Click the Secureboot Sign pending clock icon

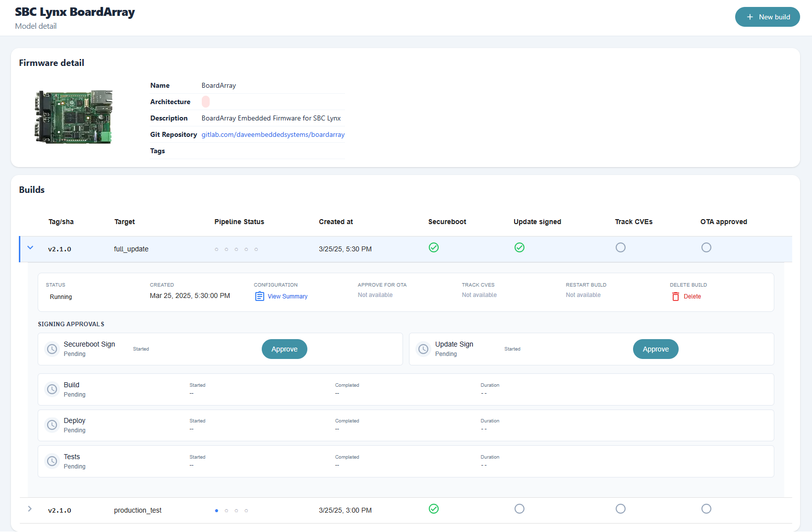pos(52,349)
